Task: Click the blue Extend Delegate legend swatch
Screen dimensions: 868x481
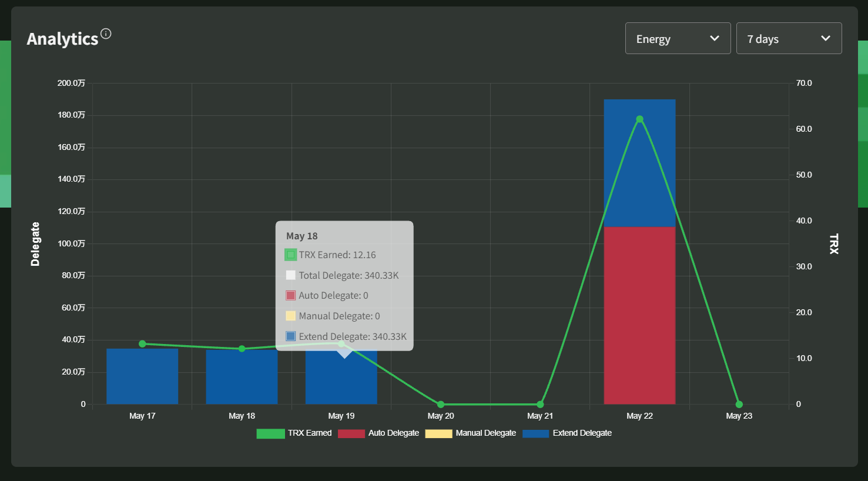Action: pyautogui.click(x=536, y=433)
